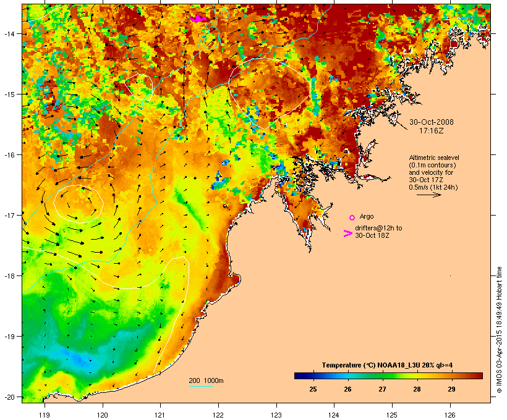Image resolution: width=507 pixels, height=420 pixels.
Task: Click the latitude axis label -17
Action: (9, 215)
